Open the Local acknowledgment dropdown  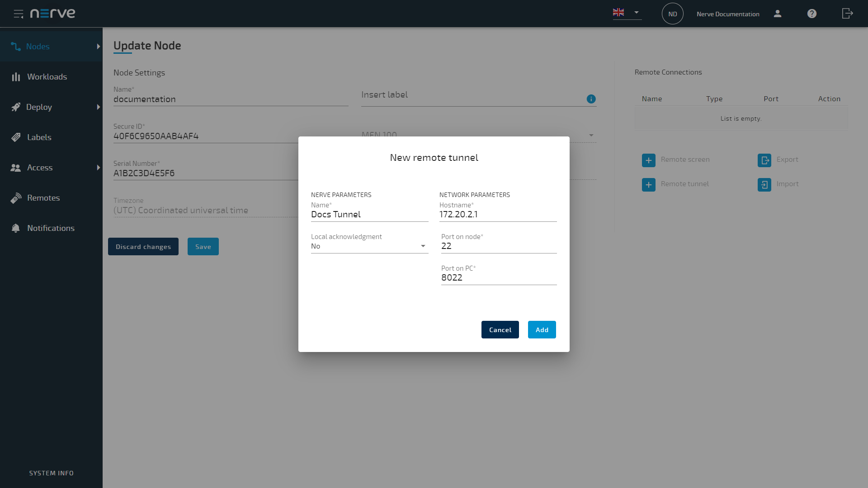(x=369, y=246)
